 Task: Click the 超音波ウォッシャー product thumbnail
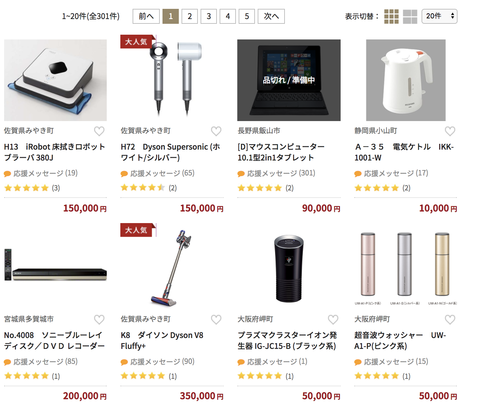405,268
